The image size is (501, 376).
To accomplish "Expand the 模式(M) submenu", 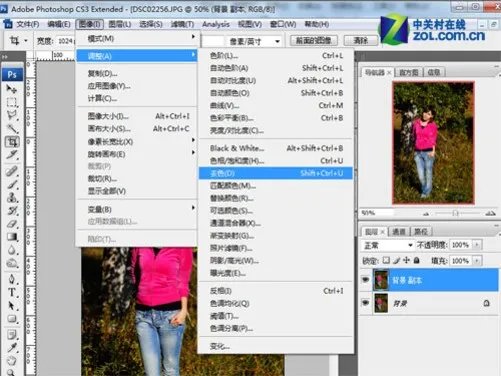I will click(136, 38).
